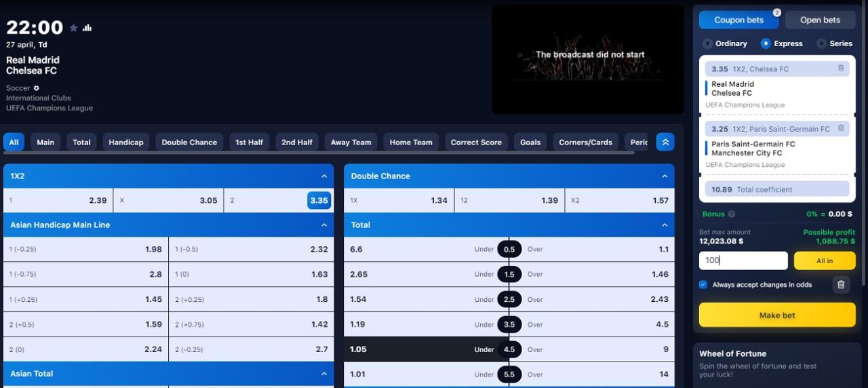Click the All in button

825,260
